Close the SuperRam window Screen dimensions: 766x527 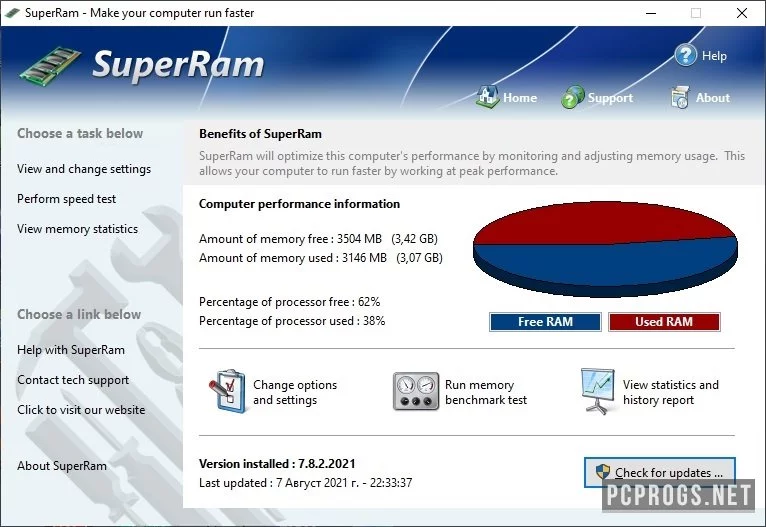tap(742, 13)
